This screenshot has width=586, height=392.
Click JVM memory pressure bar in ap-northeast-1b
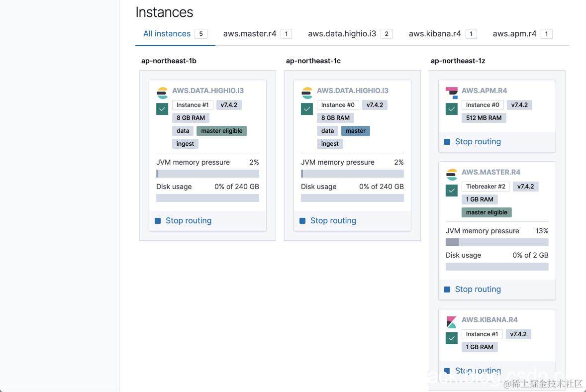point(207,174)
